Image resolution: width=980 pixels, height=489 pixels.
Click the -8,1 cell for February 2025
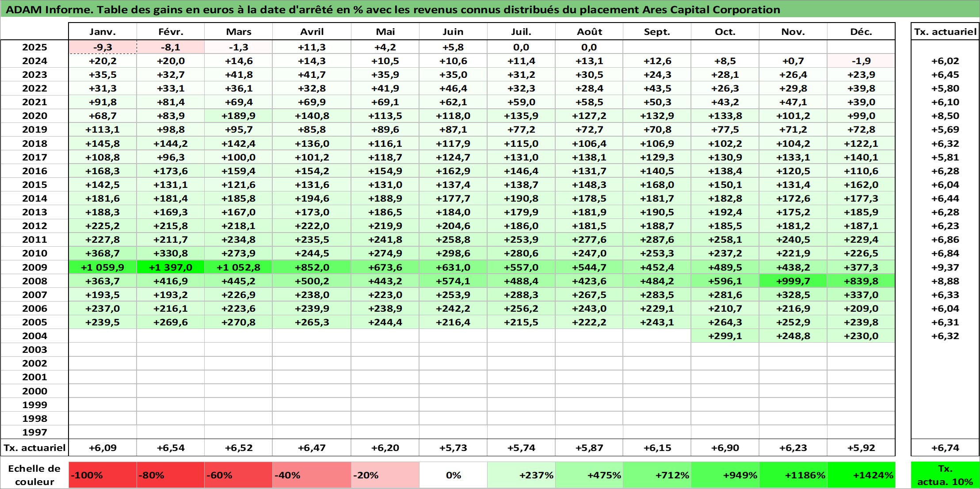point(171,47)
